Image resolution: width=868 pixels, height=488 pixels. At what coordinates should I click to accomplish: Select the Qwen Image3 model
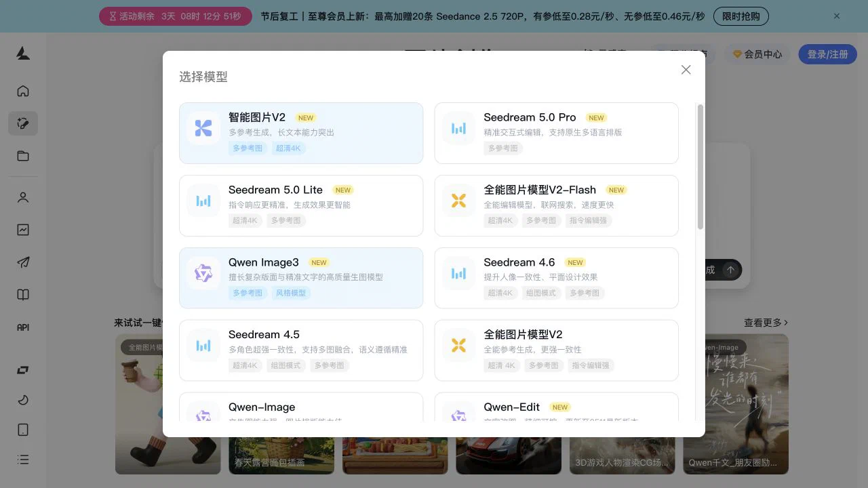[301, 278]
